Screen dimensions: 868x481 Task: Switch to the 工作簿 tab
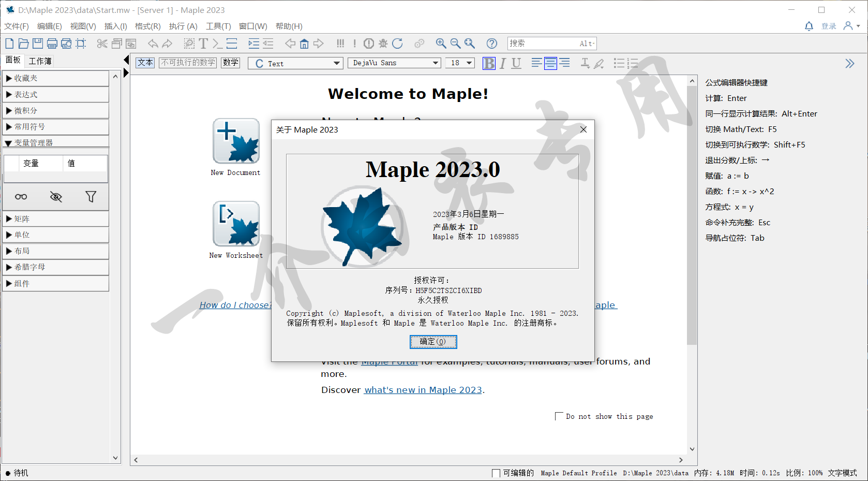tap(40, 61)
